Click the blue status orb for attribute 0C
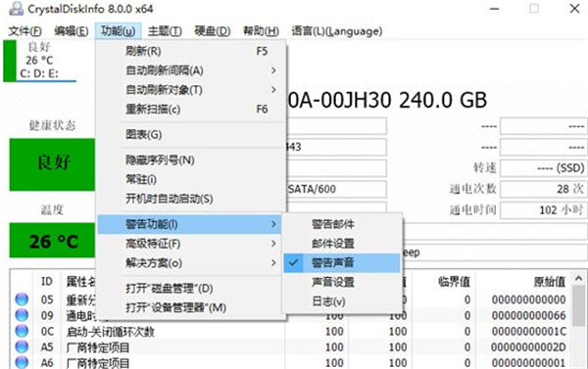Screen dimensions: 588x369 coord(22,331)
